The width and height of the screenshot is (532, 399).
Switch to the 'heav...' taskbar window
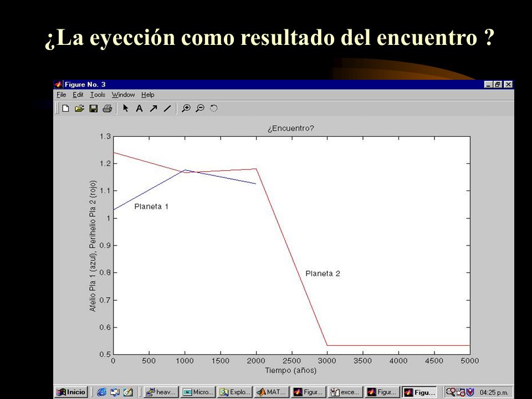(x=161, y=392)
